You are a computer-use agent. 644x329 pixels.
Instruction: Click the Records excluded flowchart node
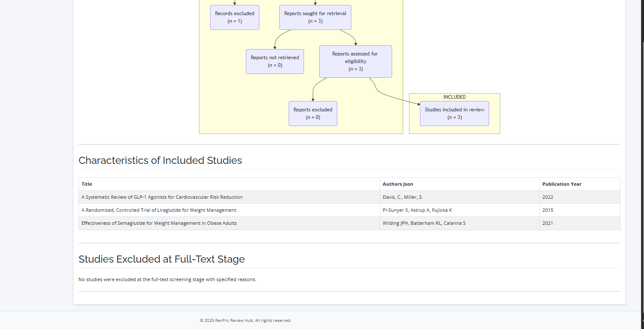click(235, 17)
